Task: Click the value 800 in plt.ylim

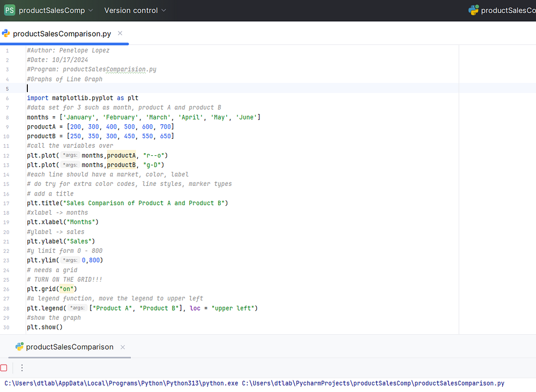Action: tap(94, 260)
